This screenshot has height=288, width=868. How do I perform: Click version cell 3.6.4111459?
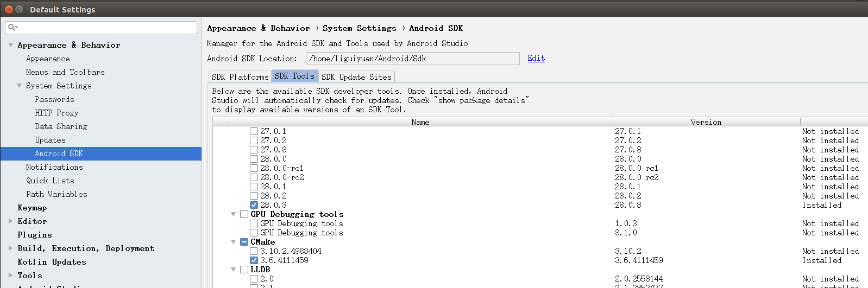[639, 260]
